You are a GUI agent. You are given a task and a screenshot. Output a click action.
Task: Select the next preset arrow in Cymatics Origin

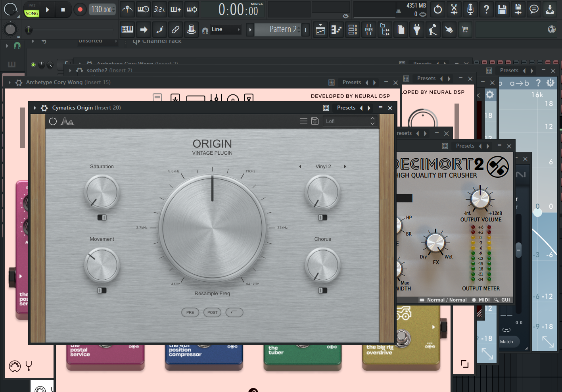point(369,108)
